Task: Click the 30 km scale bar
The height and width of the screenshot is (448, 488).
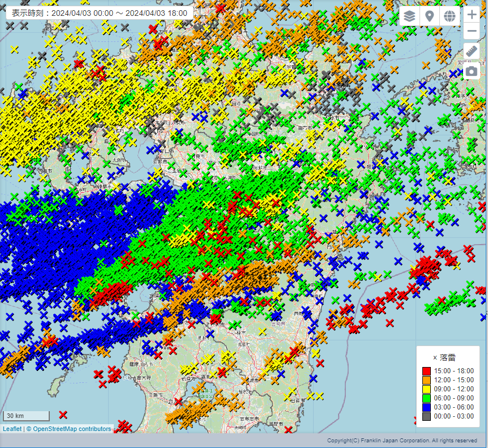Action: point(28,416)
